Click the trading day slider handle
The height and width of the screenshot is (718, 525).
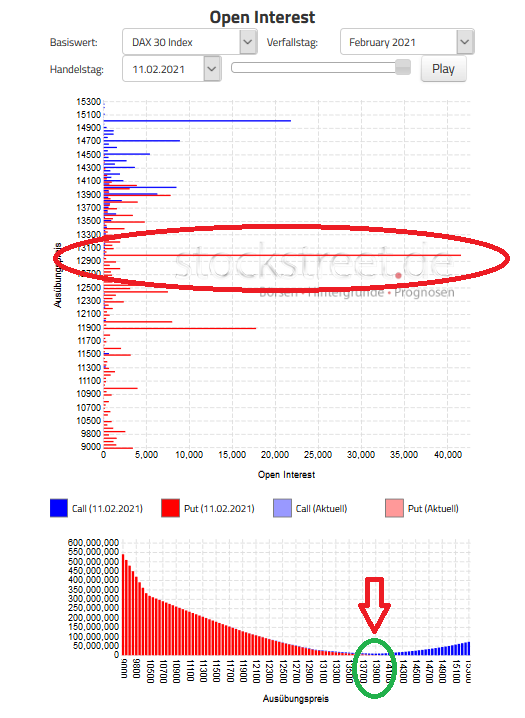(x=403, y=67)
